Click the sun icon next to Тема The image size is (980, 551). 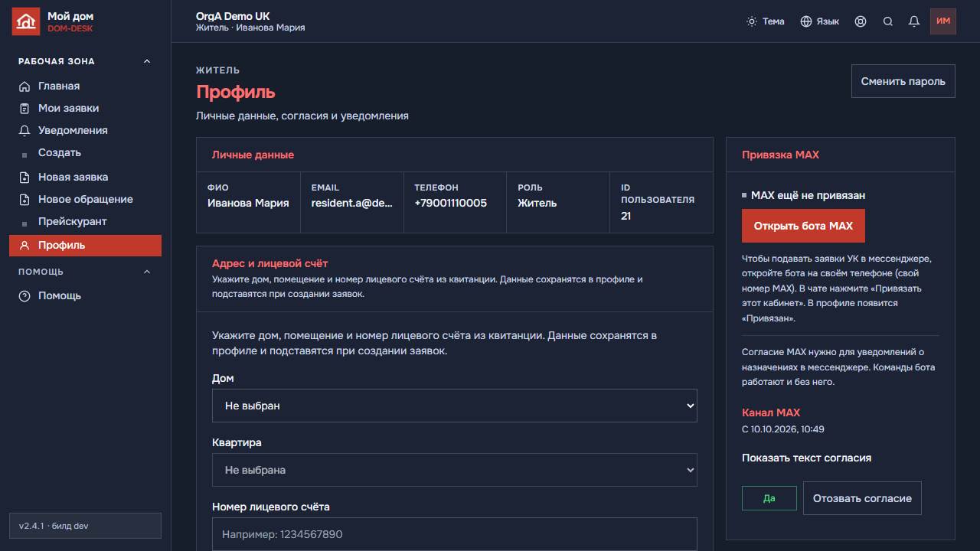(752, 21)
